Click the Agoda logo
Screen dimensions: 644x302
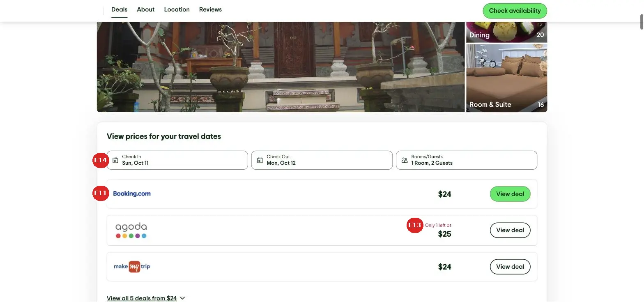pos(131,231)
